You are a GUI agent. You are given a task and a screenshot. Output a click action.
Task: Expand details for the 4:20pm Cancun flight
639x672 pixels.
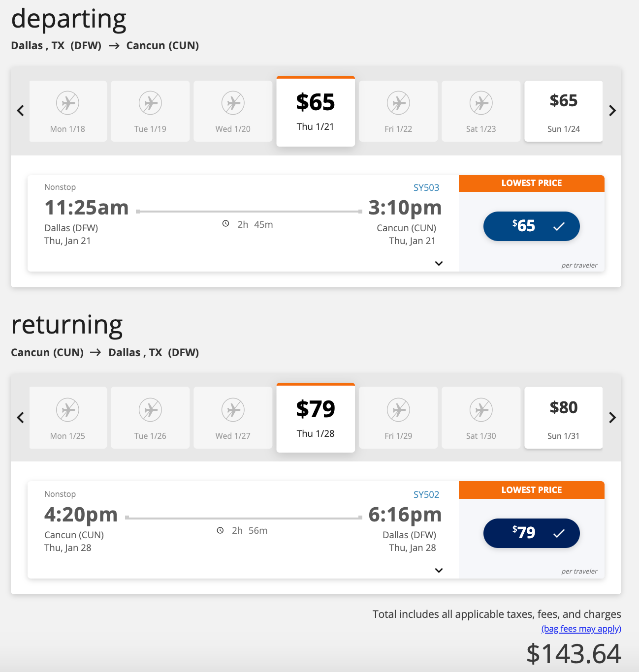[x=439, y=570]
